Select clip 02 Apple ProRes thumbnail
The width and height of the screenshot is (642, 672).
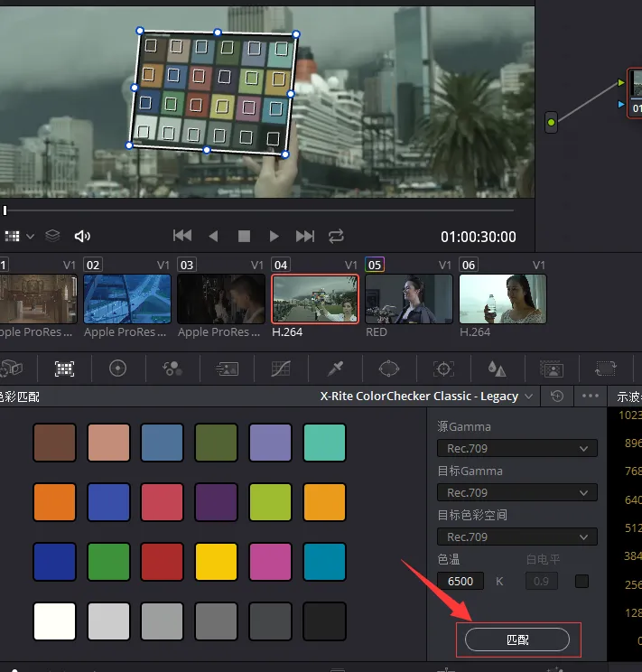(x=127, y=299)
